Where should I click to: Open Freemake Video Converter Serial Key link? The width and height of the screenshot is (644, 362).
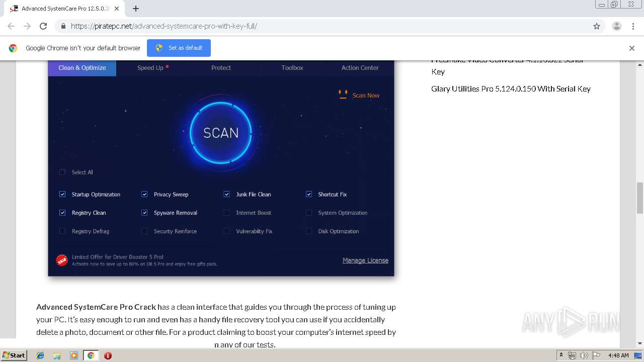507,66
